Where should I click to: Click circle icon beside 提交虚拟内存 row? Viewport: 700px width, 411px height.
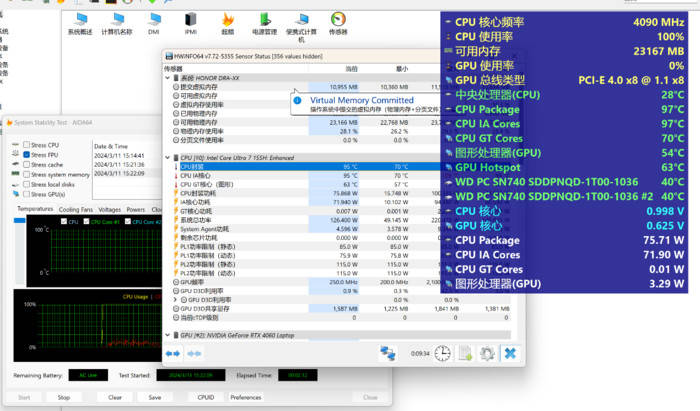[176, 87]
